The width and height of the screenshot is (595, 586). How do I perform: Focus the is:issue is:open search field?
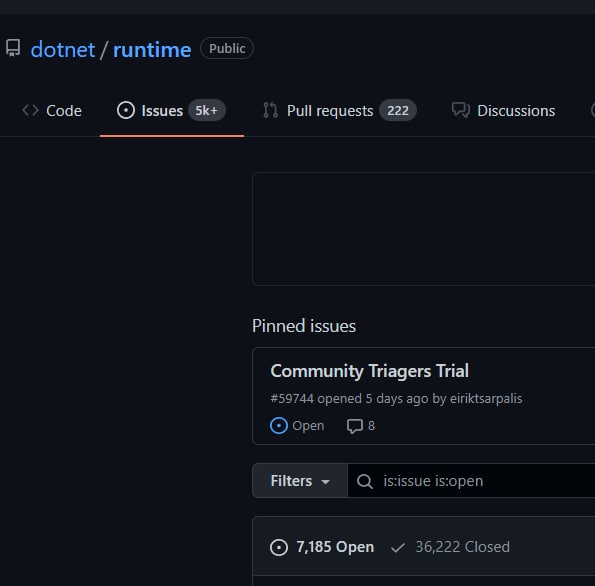(x=471, y=481)
